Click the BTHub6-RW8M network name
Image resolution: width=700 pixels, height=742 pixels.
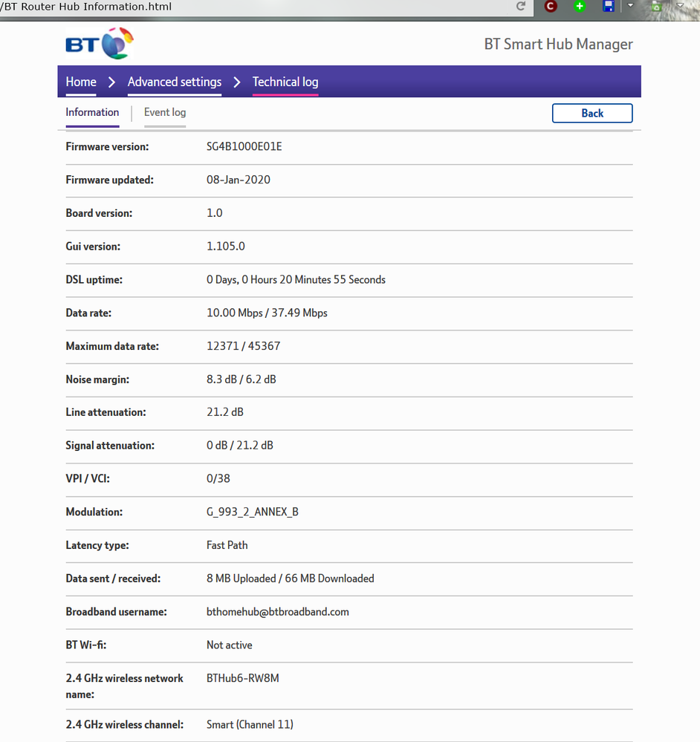(242, 678)
